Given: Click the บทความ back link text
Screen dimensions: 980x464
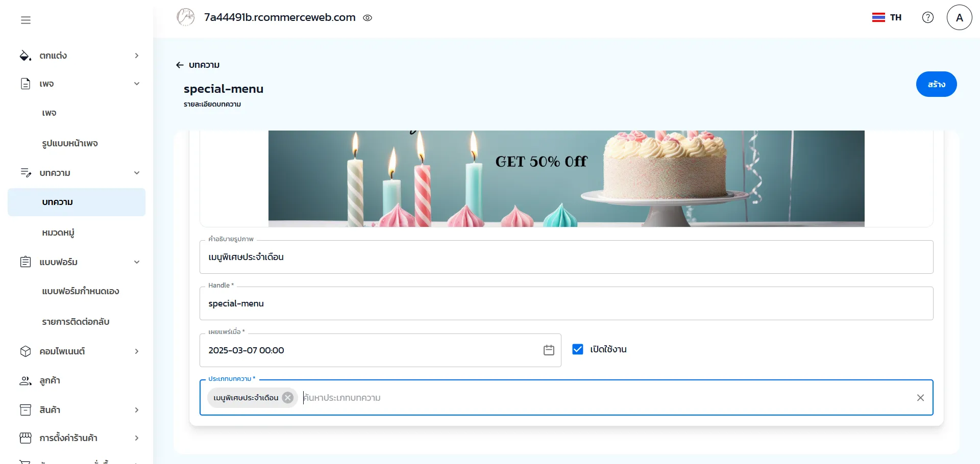Looking at the screenshot, I should click(x=204, y=65).
